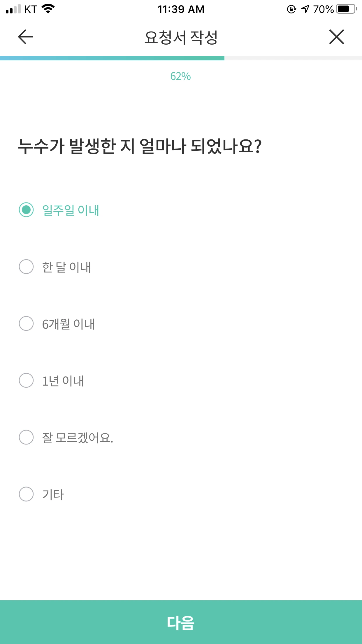Image resolution: width=362 pixels, height=644 pixels.
Task: Tap the location arrow status icon
Action: tap(305, 9)
